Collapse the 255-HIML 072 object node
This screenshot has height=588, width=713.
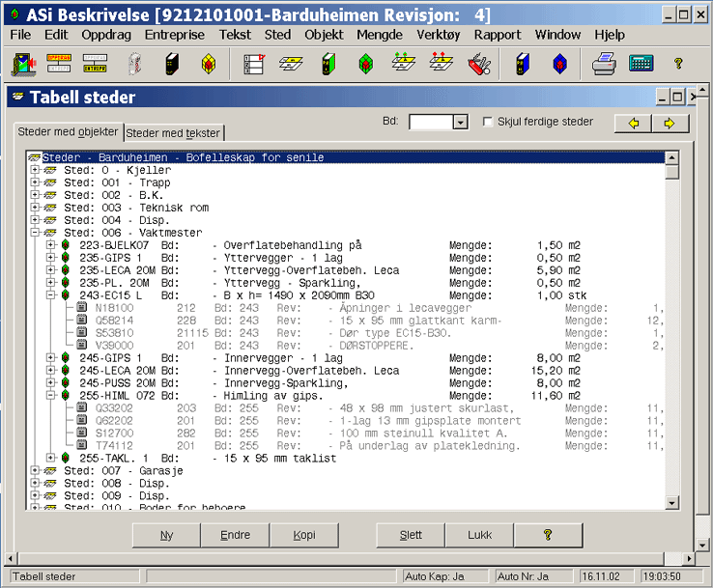[51, 396]
